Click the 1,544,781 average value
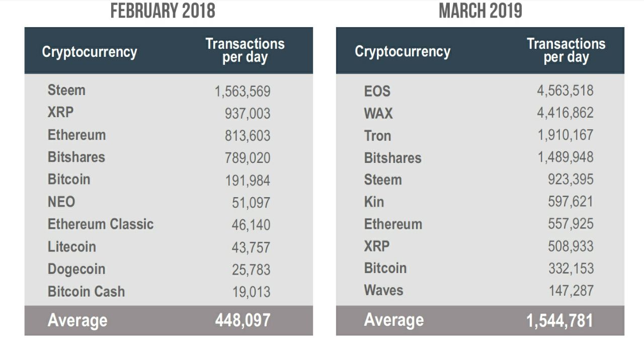644x356 pixels. pyautogui.click(x=559, y=320)
